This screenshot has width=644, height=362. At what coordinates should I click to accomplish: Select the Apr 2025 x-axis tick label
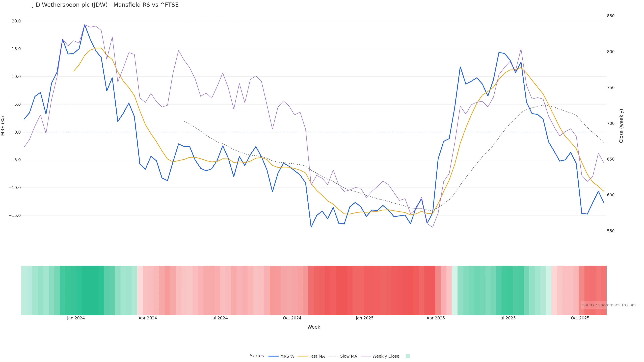436,318
